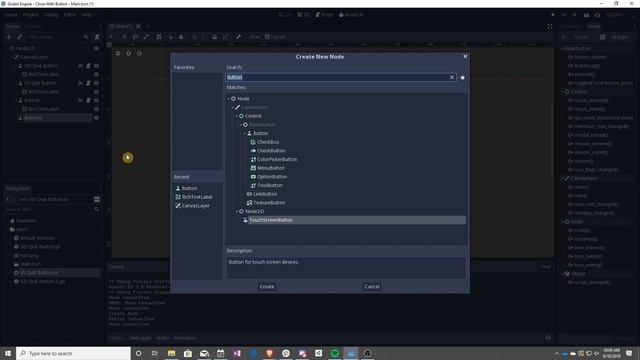
Task: Select TextureButton node type
Action: (x=269, y=202)
